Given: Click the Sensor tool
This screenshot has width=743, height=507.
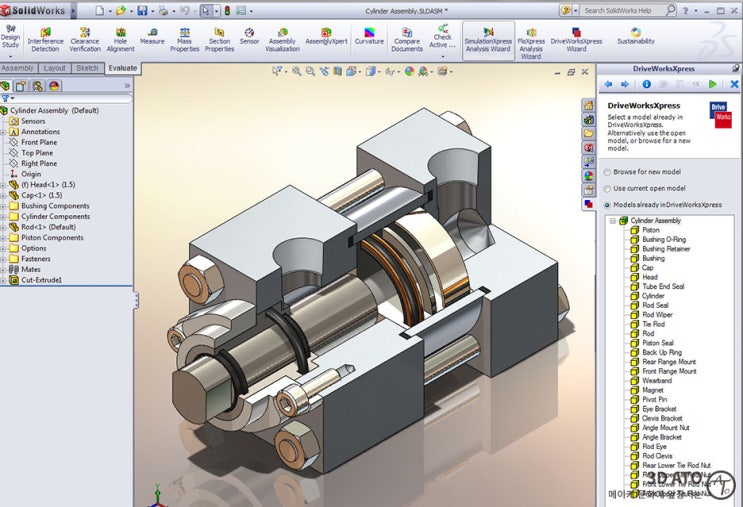Looking at the screenshot, I should pyautogui.click(x=249, y=36).
